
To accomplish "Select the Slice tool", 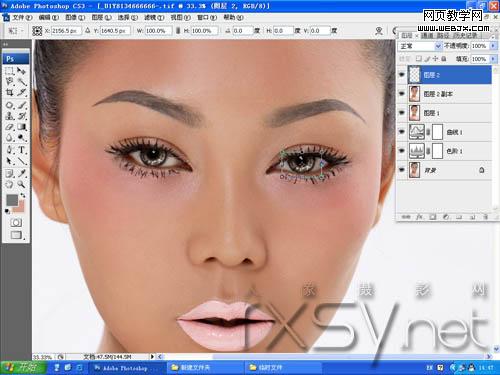I will coord(21,92).
